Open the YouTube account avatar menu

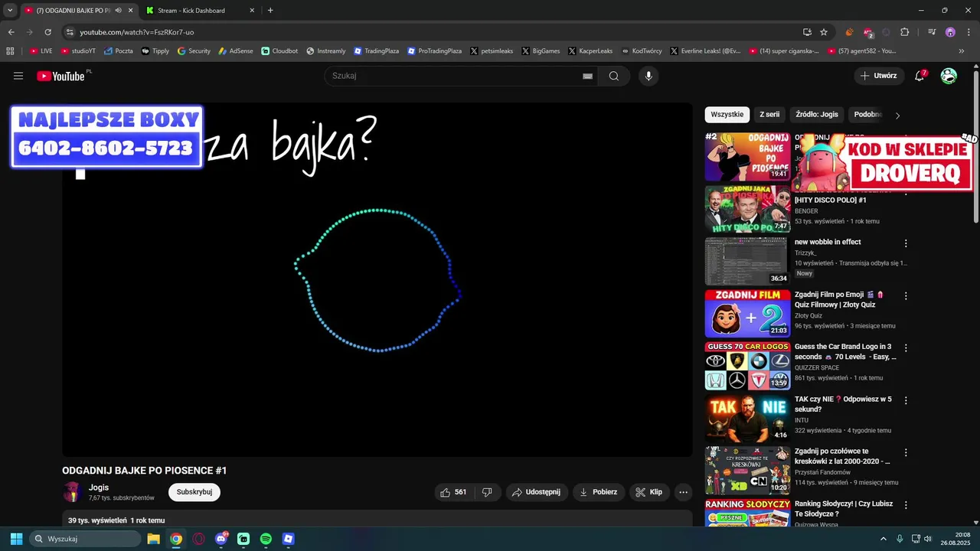point(949,76)
